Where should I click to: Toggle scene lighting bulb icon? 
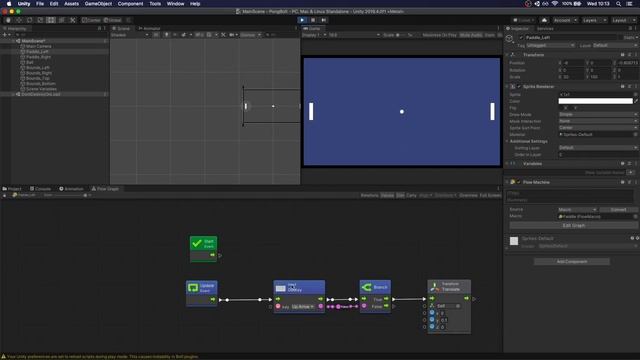(x=167, y=35)
